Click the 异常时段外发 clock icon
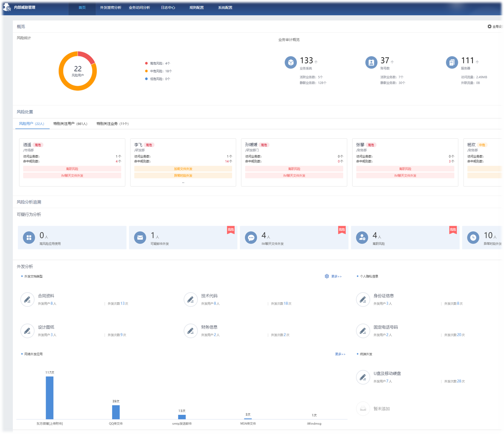The height and width of the screenshot is (434, 504). click(473, 238)
